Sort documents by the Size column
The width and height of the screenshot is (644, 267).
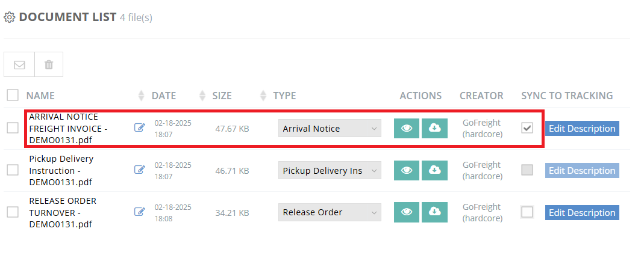[222, 96]
